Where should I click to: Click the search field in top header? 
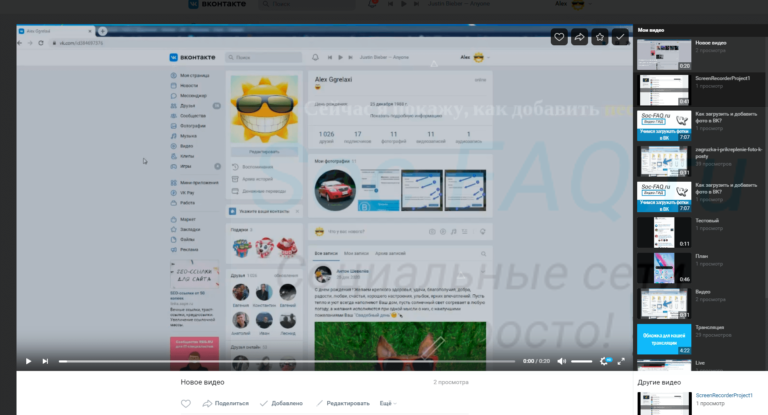tap(308, 4)
